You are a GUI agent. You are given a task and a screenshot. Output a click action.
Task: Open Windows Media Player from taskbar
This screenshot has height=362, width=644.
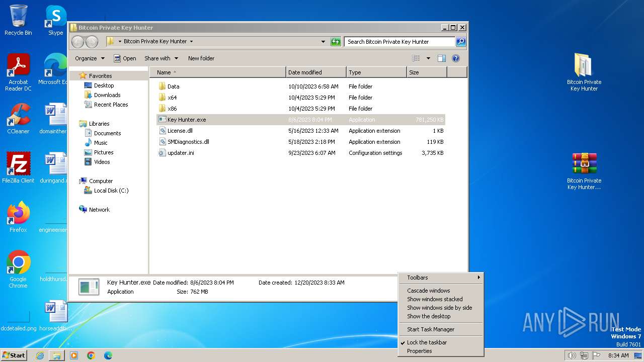pos(74,355)
